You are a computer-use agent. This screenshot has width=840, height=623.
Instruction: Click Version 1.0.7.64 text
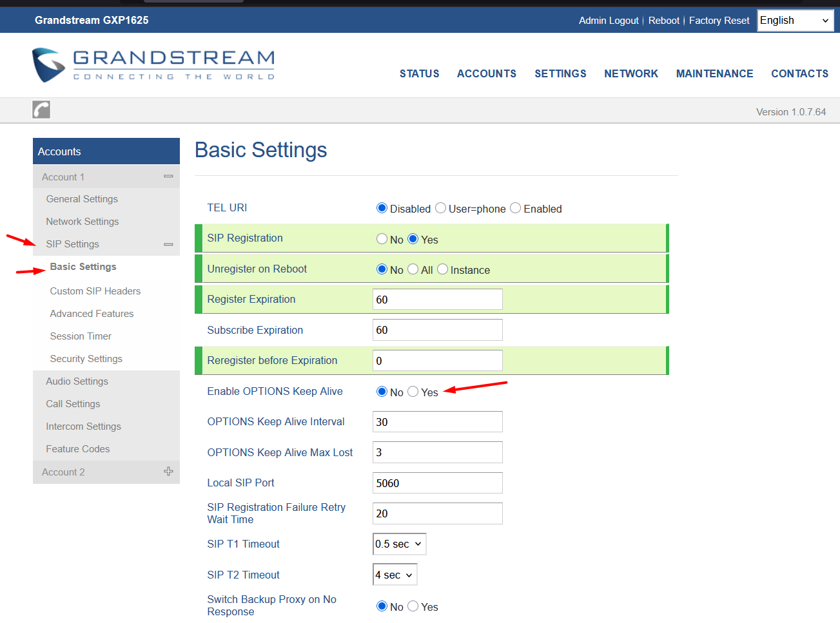[x=791, y=112]
